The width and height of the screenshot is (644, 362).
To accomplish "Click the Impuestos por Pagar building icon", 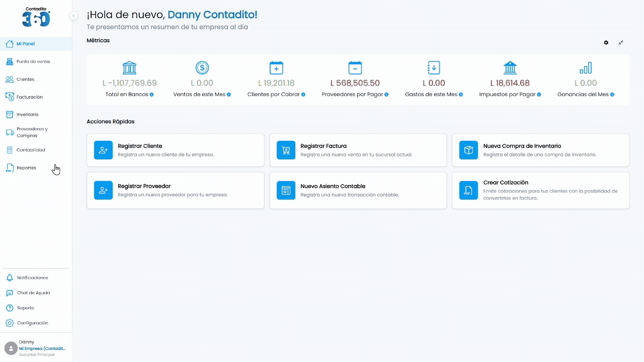I will [510, 68].
